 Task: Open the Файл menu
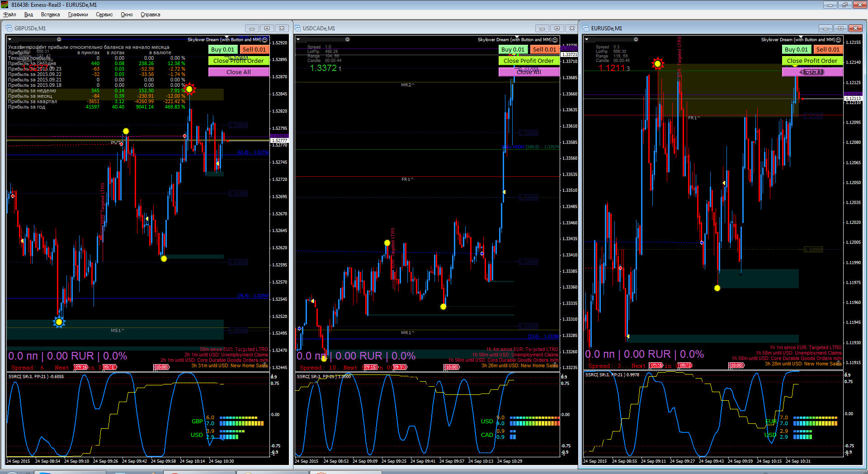[x=9, y=14]
